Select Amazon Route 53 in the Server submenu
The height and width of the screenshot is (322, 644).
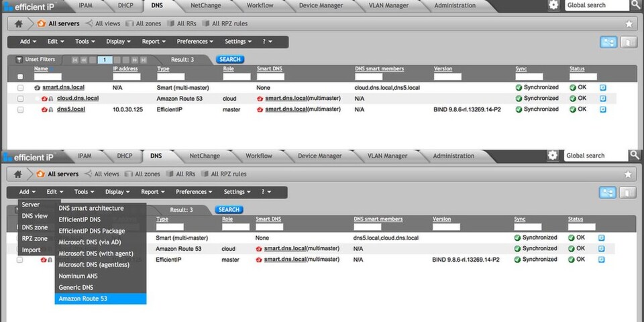click(x=101, y=299)
